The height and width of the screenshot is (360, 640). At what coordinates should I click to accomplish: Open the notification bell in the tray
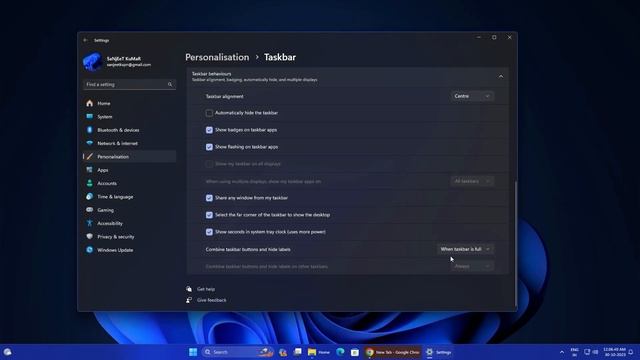[631, 352]
